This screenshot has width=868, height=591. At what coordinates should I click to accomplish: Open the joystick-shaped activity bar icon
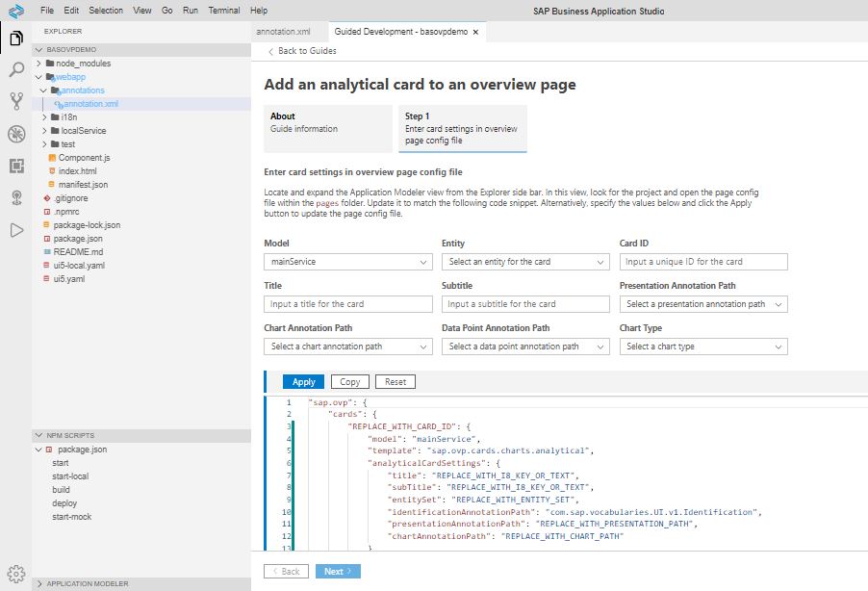(x=16, y=197)
